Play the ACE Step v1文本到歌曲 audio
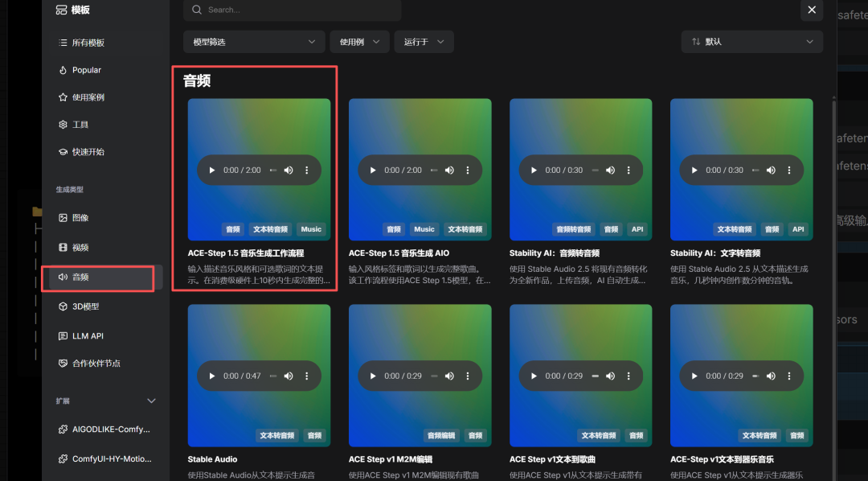This screenshot has height=481, width=868. click(534, 376)
